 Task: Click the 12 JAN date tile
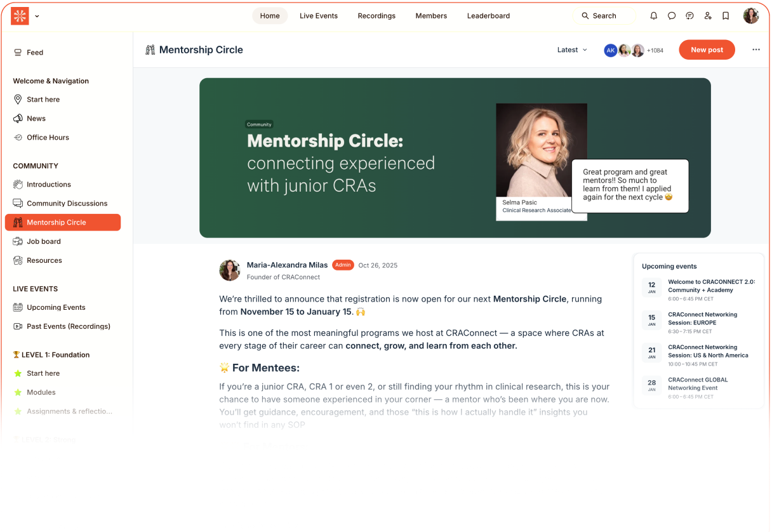(x=651, y=288)
